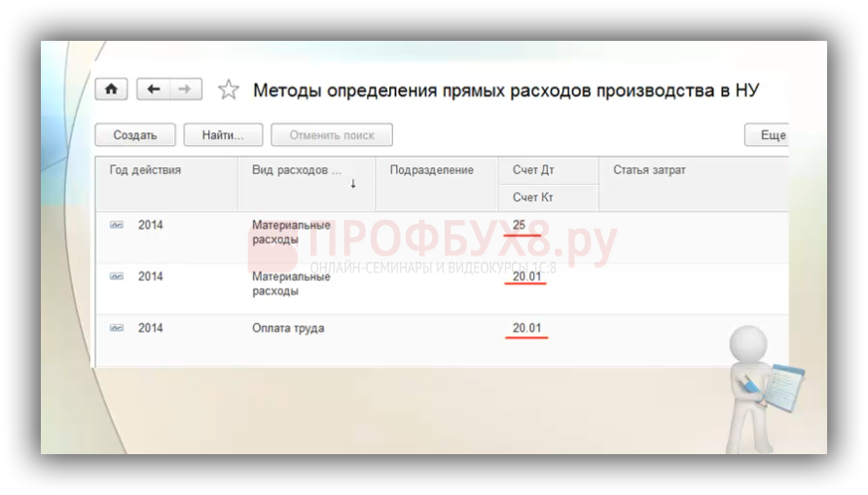Add page to favorites with star icon
This screenshot has width=868, height=495.
pyautogui.click(x=229, y=90)
